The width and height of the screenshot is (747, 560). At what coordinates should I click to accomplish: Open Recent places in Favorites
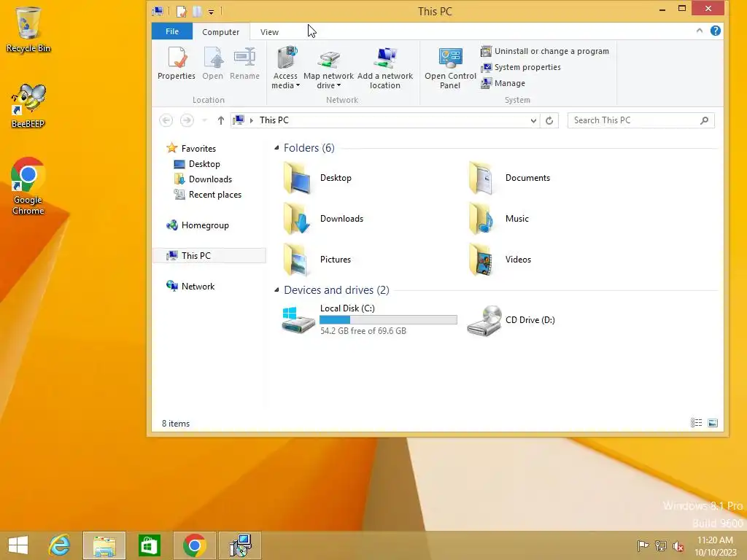click(208, 194)
